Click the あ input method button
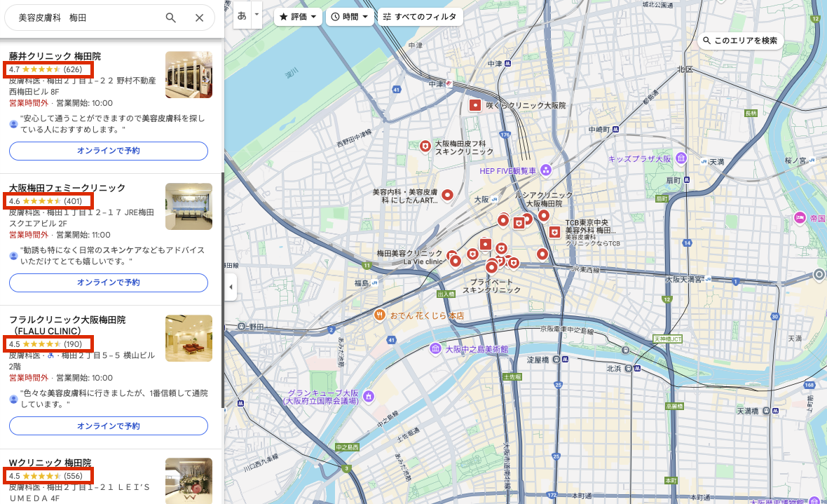This screenshot has width=827, height=504. (x=242, y=15)
